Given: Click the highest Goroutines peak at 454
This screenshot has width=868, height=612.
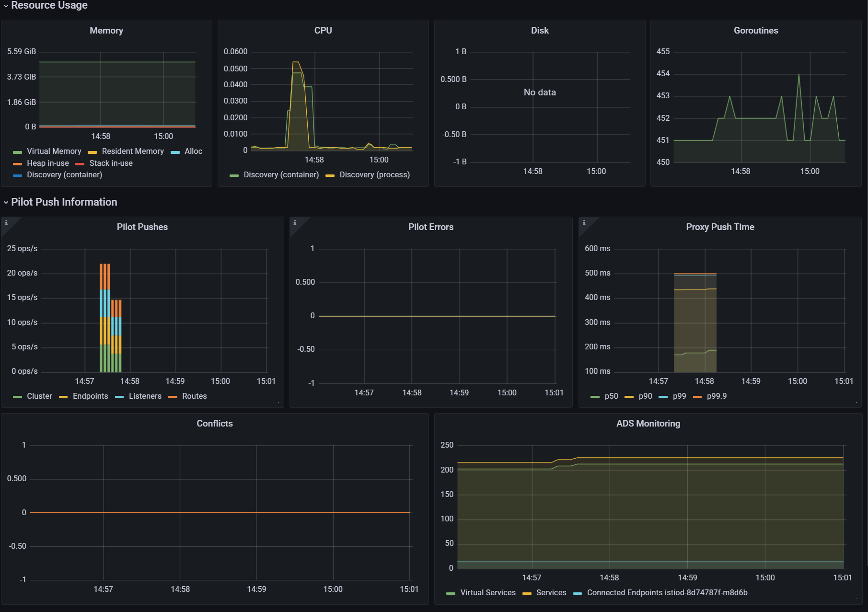Looking at the screenshot, I should click(x=799, y=75).
